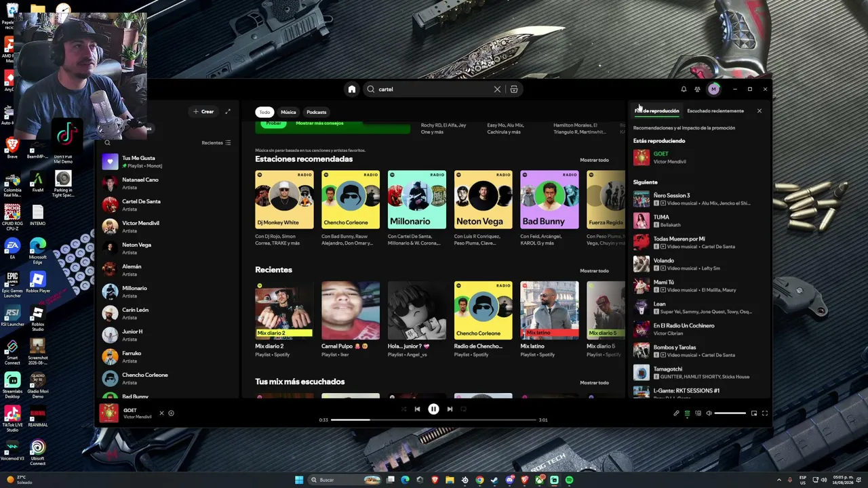Open lyrics microphone icon in player bar

click(676, 413)
